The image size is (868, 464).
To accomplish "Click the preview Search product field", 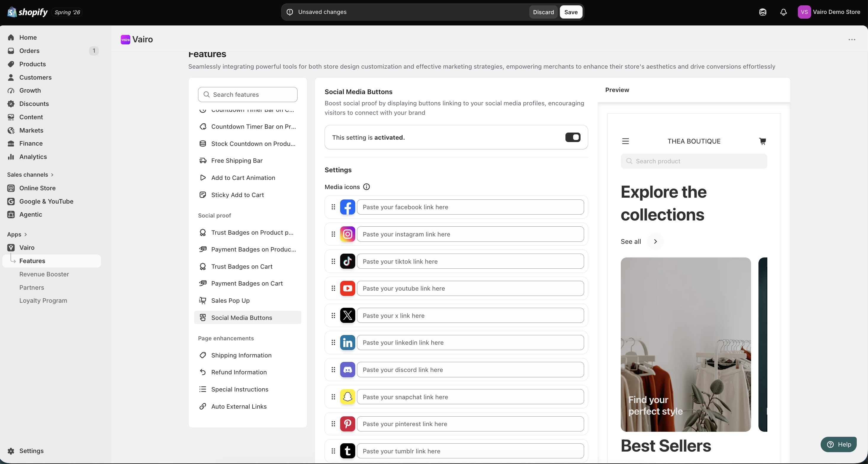I will click(694, 161).
